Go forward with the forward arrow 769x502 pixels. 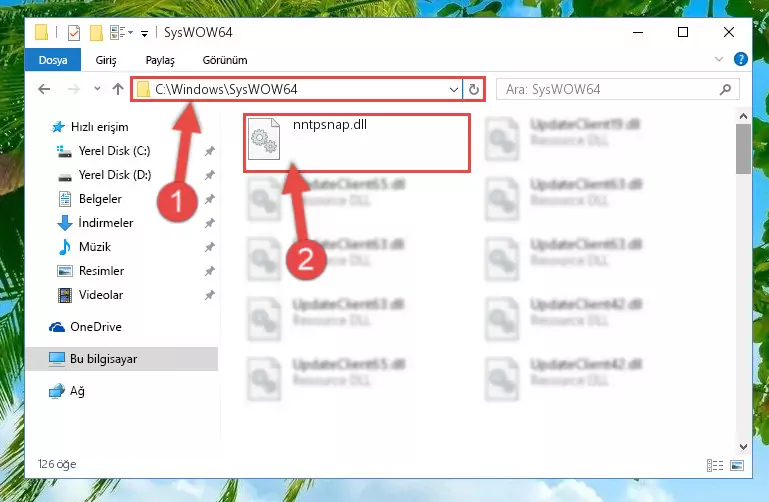tap(74, 89)
